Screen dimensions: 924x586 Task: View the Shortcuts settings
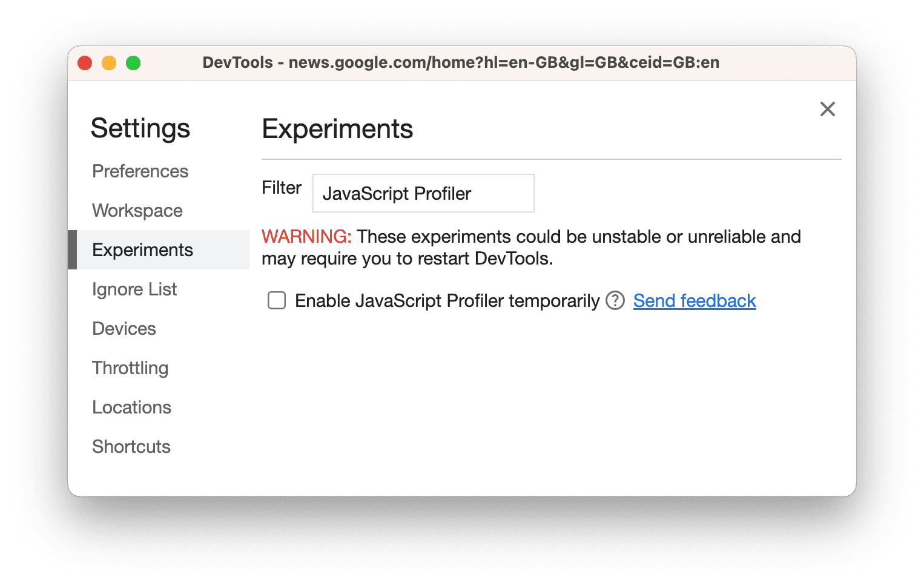pos(131,447)
